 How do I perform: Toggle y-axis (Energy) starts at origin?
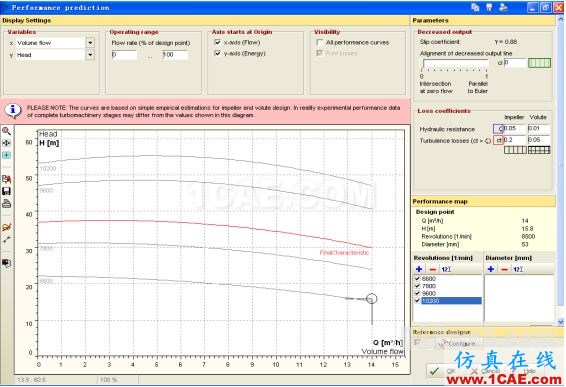tap(218, 53)
